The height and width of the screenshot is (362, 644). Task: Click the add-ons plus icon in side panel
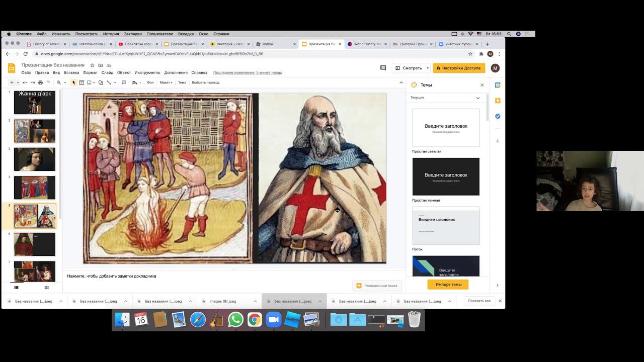tap(498, 141)
